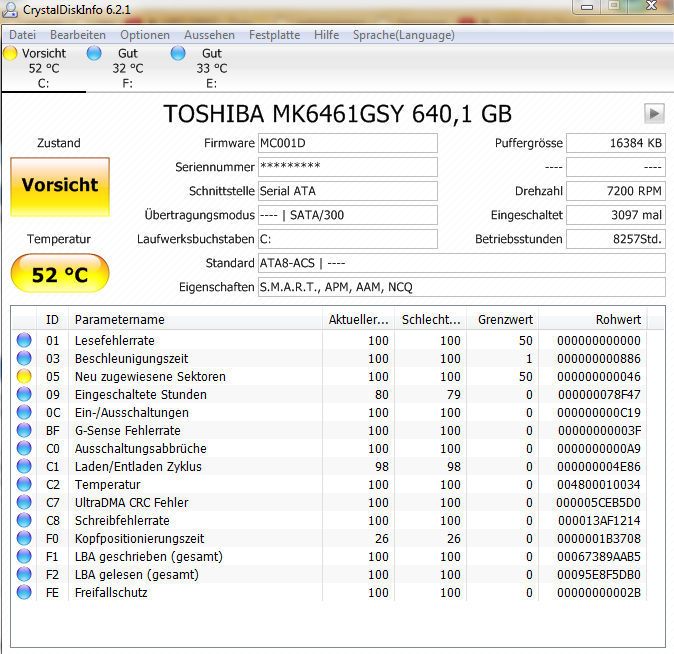674x654 pixels.
Task: Select the Neu zugewiesene Sektoren parameter name
Action: click(x=150, y=377)
